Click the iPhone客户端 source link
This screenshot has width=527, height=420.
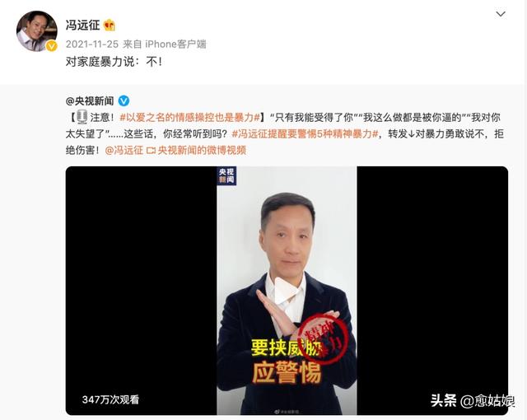point(175,44)
